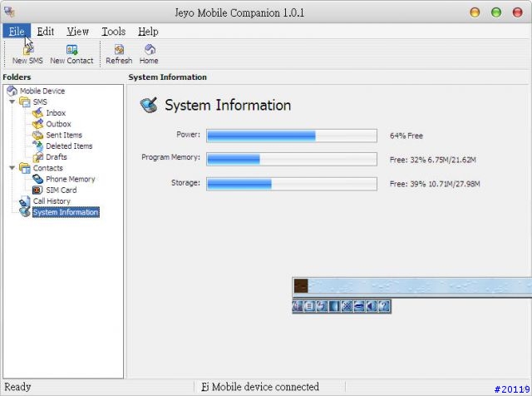Click the Power progress bar
Viewport: 532px width, 396px height.
point(292,136)
